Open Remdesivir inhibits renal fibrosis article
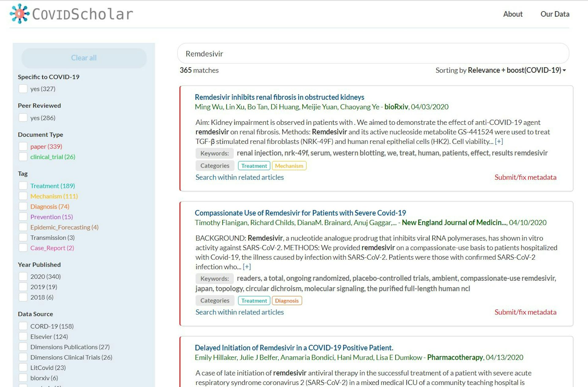 tap(279, 97)
